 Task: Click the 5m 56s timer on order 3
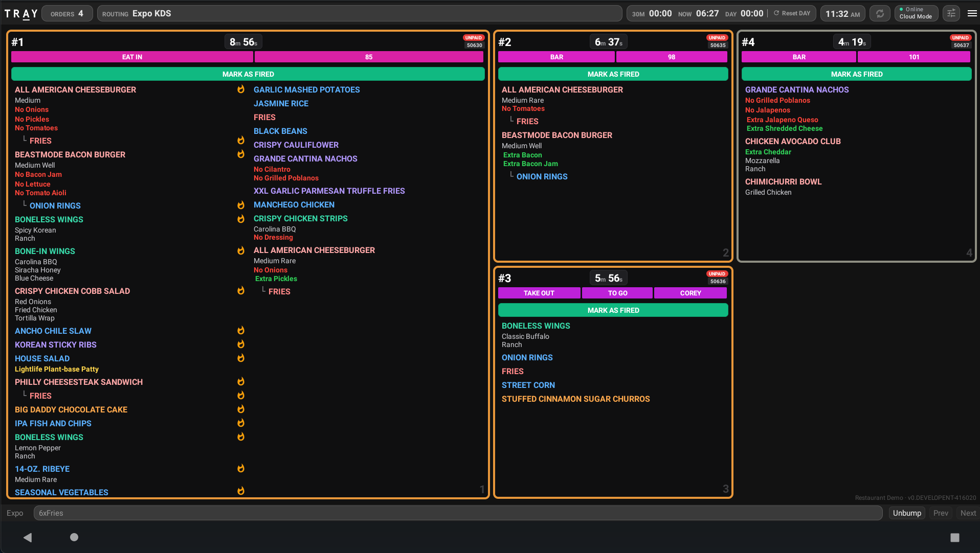point(609,278)
